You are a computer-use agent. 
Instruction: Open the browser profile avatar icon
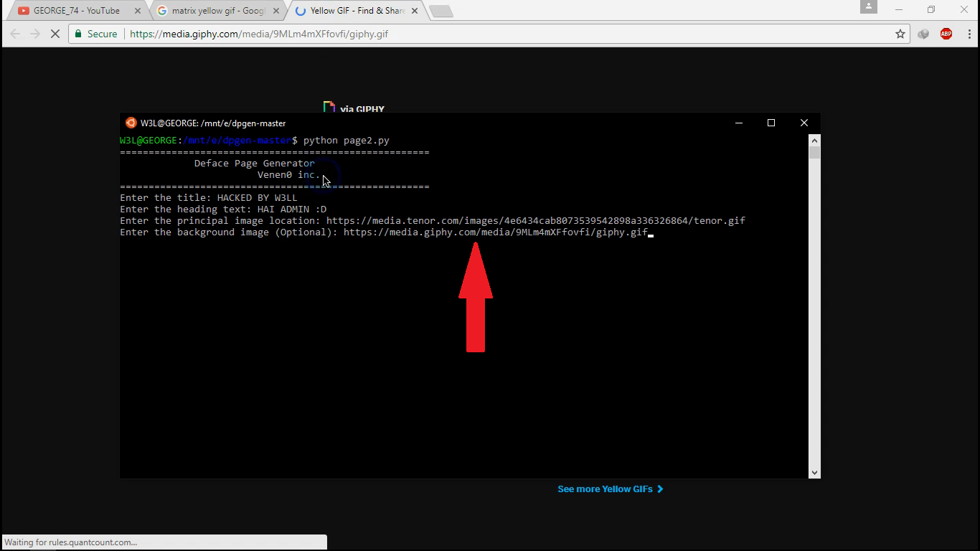click(x=868, y=7)
